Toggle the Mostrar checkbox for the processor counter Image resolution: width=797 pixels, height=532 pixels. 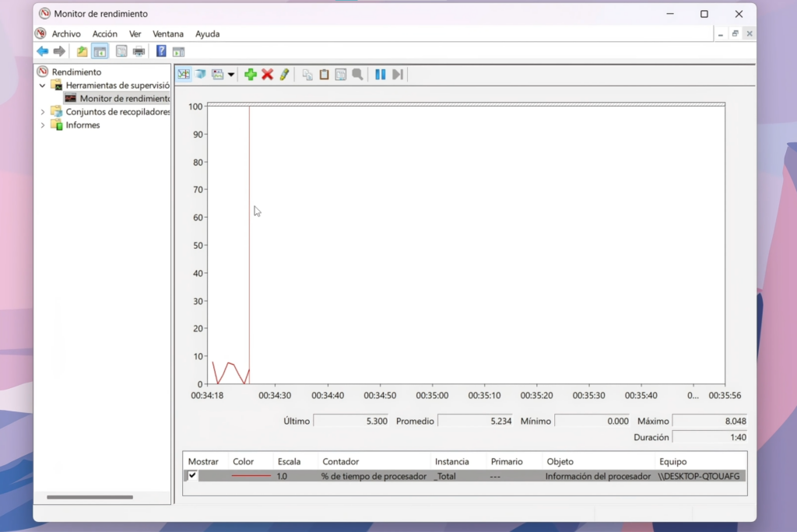[191, 475]
